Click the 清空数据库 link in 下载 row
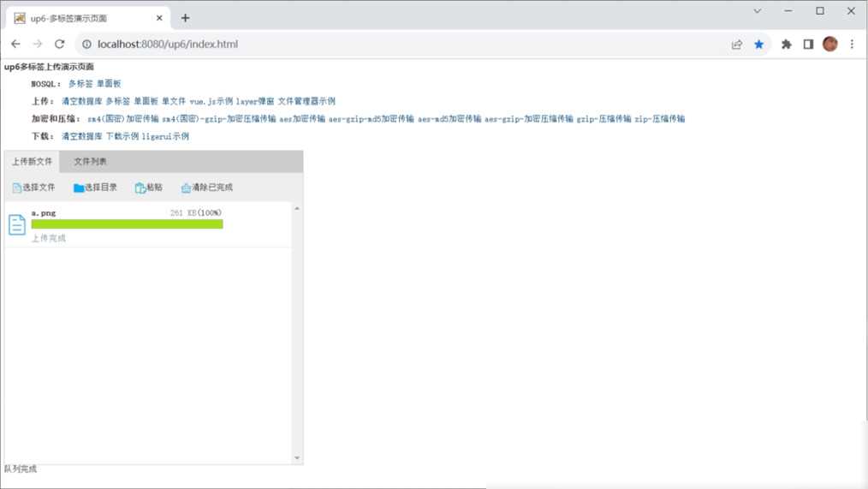The image size is (868, 489). click(x=82, y=136)
